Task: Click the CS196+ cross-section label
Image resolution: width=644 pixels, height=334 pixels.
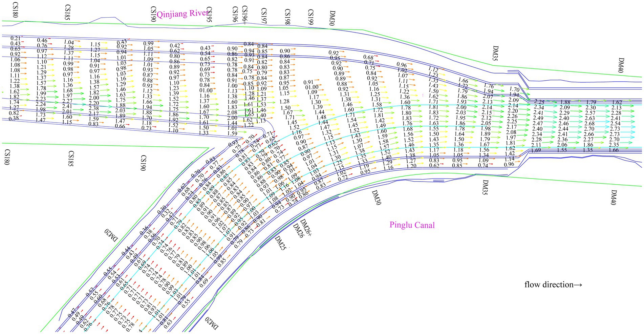Action: [244, 15]
